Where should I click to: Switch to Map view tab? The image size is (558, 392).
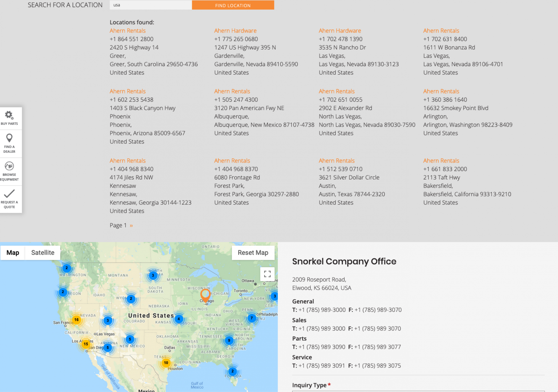point(13,253)
